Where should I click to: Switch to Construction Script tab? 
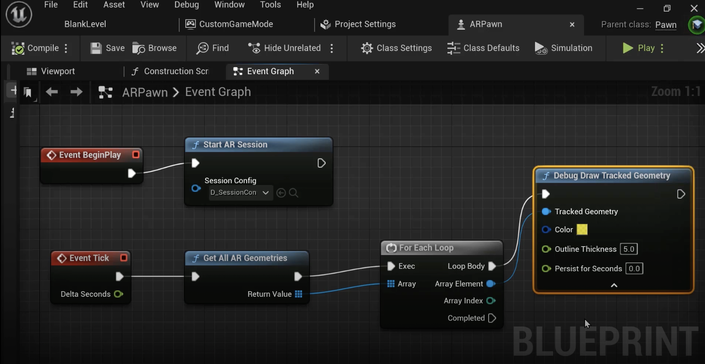pyautogui.click(x=170, y=71)
